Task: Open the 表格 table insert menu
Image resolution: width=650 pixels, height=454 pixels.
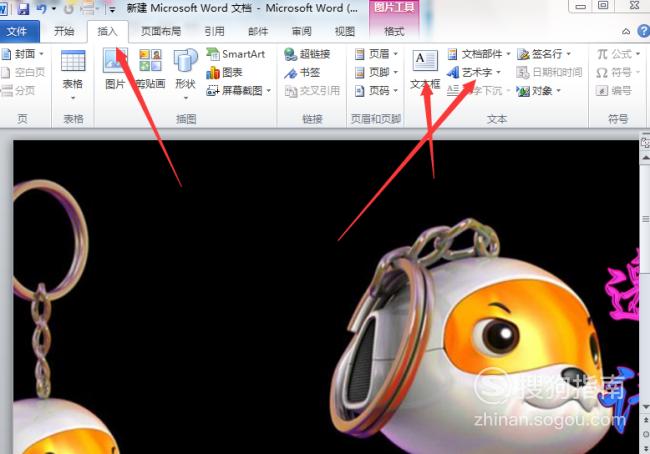Action: point(73,75)
